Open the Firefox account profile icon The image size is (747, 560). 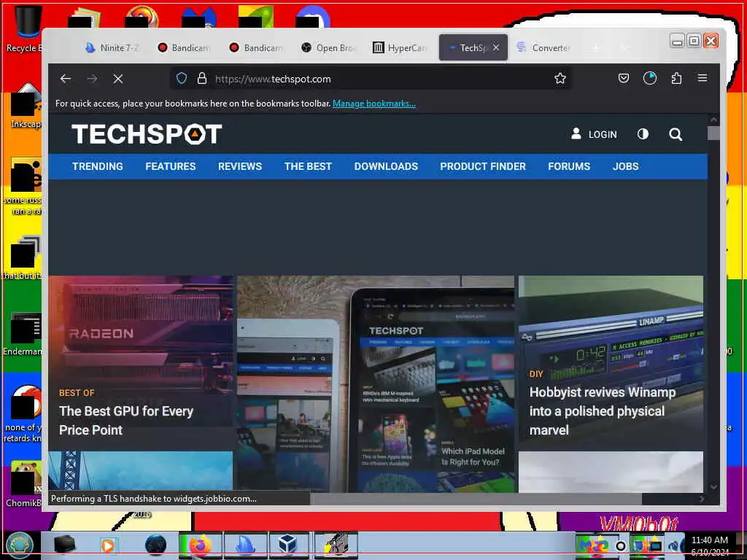click(x=650, y=78)
